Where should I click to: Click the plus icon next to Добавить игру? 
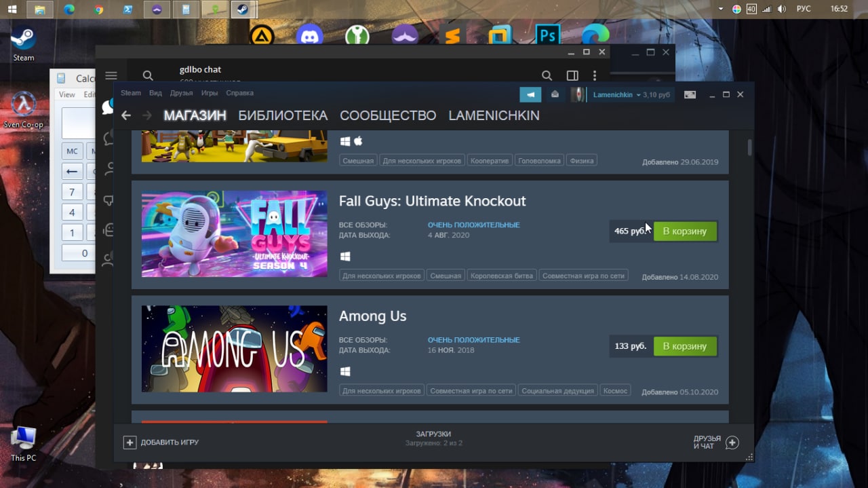tap(130, 443)
